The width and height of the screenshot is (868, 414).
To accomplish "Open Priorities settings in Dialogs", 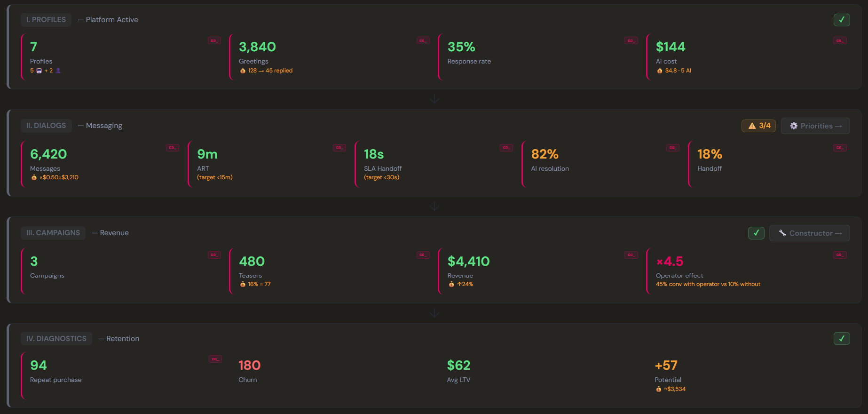I will (x=815, y=126).
